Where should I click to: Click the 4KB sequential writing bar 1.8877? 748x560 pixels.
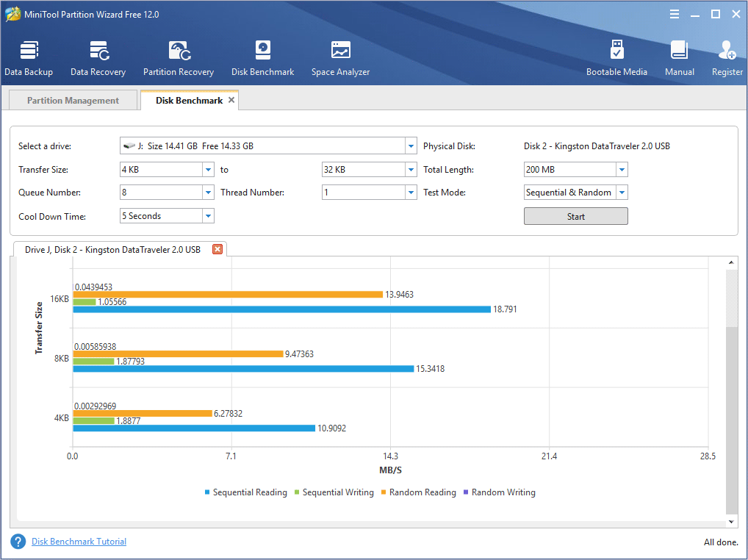tap(93, 420)
